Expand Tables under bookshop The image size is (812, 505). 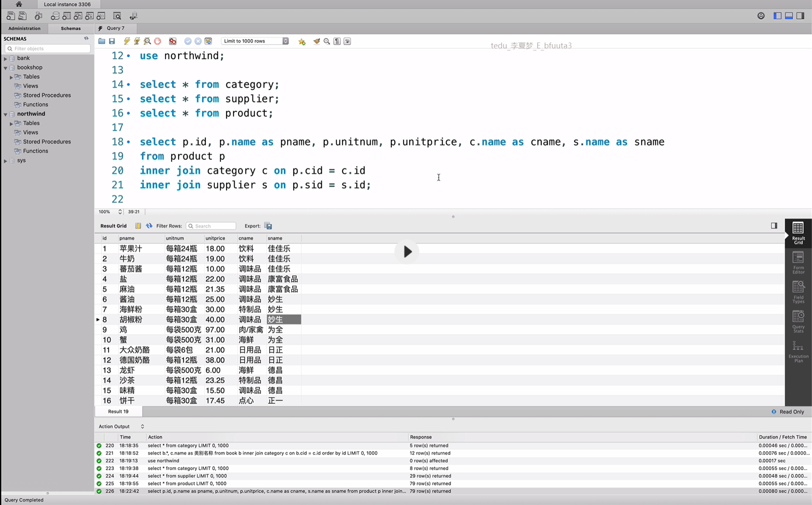point(11,77)
